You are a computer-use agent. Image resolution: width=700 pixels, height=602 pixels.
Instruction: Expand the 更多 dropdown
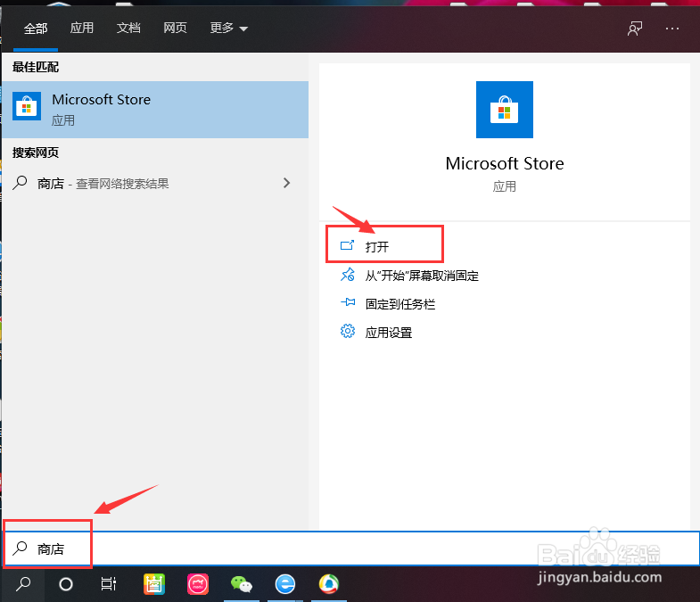228,29
